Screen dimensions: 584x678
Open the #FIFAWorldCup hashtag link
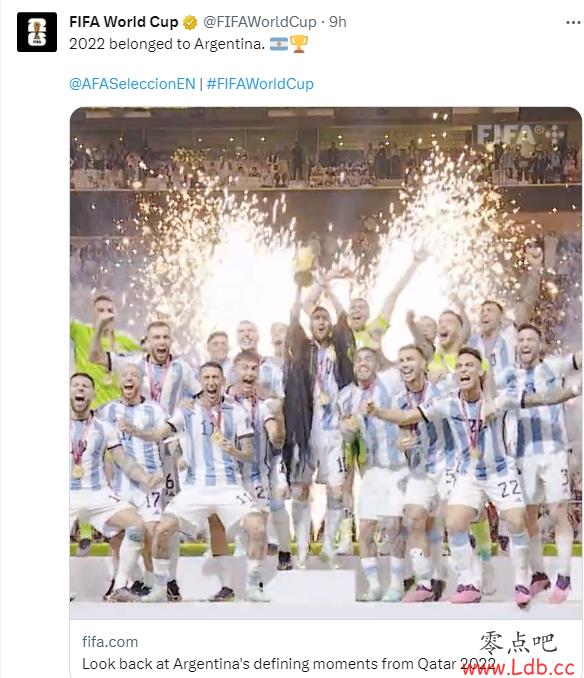click(x=260, y=83)
